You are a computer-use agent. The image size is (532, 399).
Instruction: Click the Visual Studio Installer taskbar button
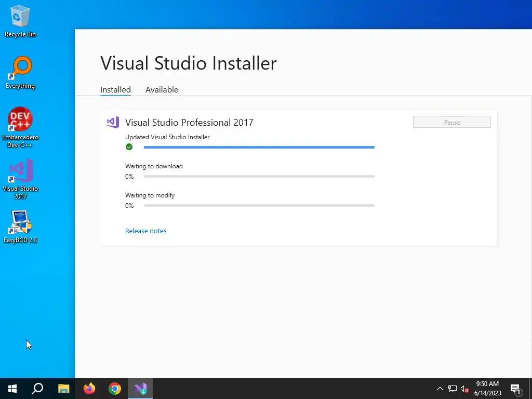[x=140, y=389]
